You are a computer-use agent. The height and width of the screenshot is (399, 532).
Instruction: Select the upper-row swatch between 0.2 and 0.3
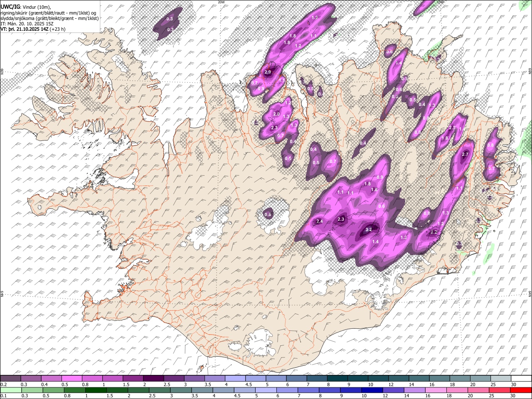10,379
